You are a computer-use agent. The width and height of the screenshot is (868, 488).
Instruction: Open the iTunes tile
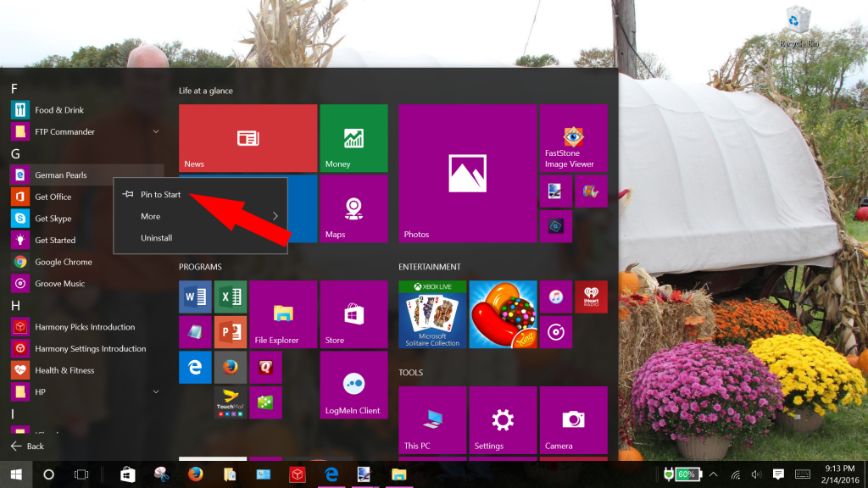[x=556, y=297]
